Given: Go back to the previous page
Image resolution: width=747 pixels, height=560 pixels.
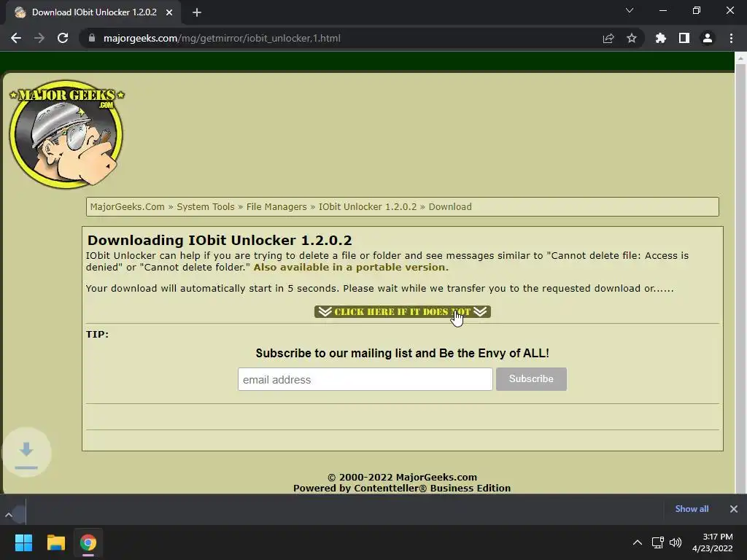Looking at the screenshot, I should coord(16,38).
